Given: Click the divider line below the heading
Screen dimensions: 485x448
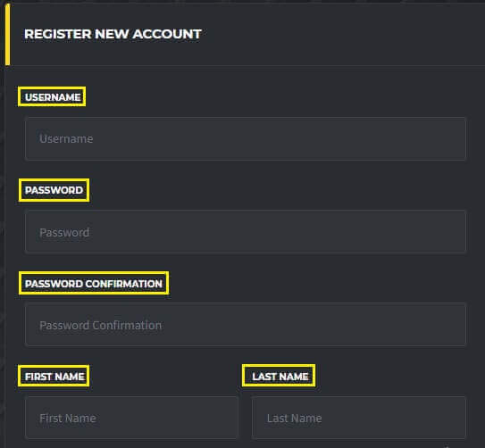Looking at the screenshot, I should 247,65.
